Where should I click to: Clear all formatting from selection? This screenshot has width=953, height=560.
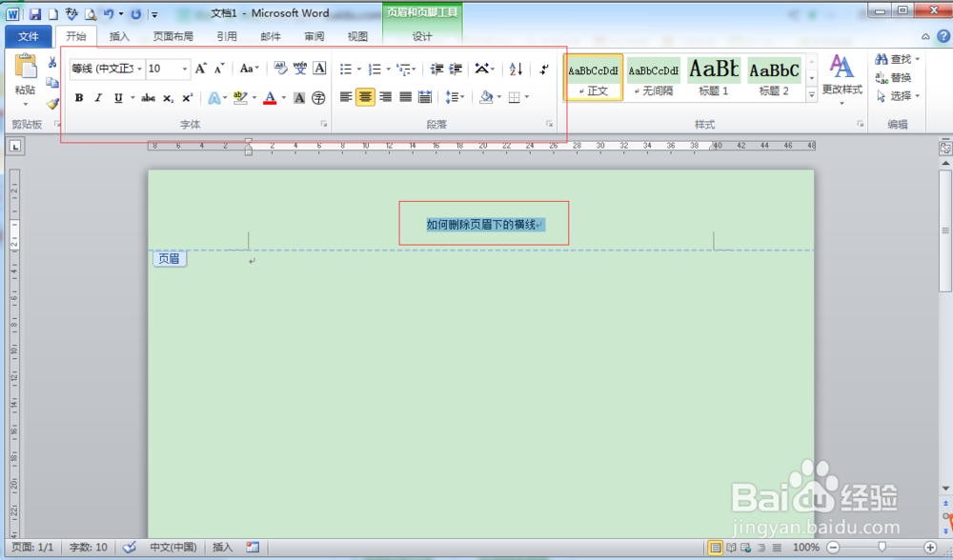(x=280, y=68)
